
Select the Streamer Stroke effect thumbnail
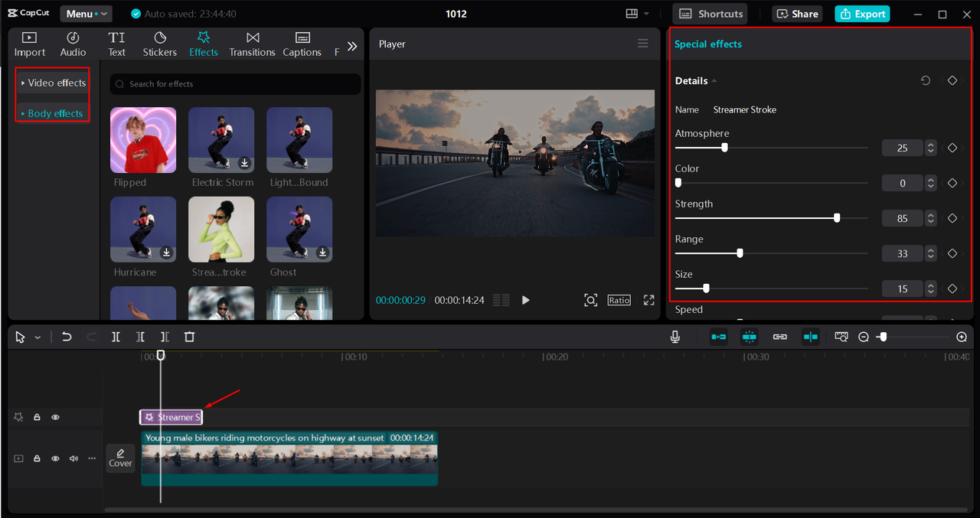[x=221, y=230]
